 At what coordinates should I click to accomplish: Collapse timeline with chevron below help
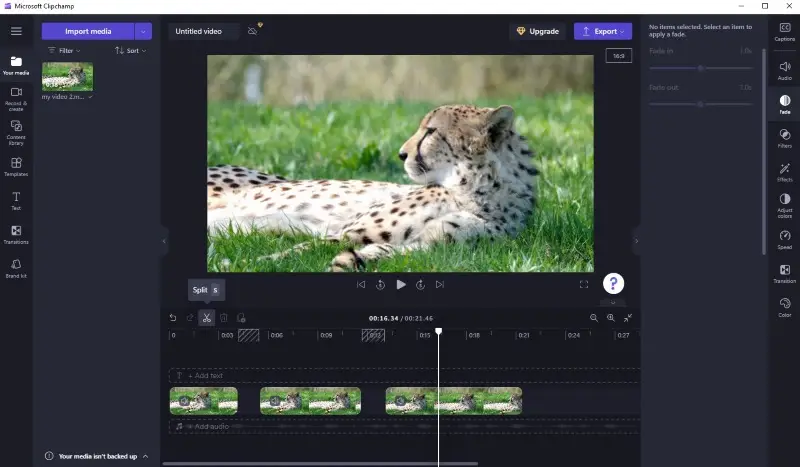[613, 302]
